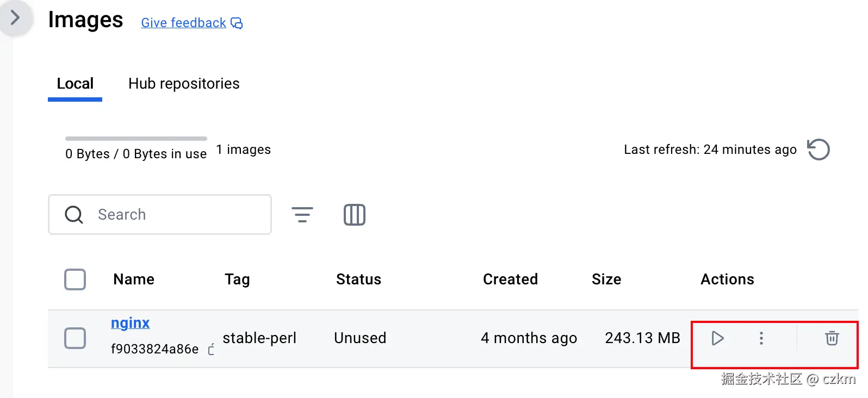868x398 pixels.
Task: Refresh the images list
Action: tap(818, 150)
